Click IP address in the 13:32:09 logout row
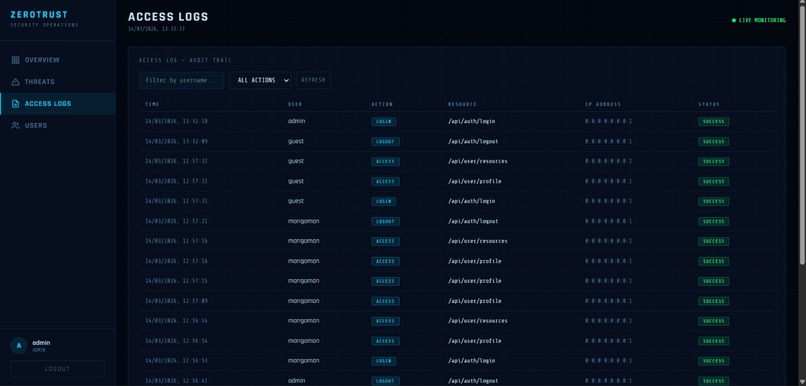This screenshot has height=386, width=806. 609,141
